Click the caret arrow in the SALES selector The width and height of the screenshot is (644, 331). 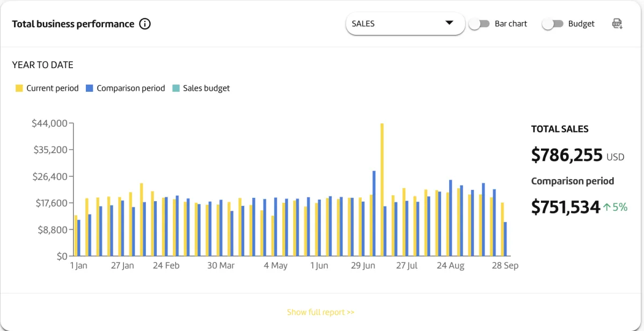[449, 23]
